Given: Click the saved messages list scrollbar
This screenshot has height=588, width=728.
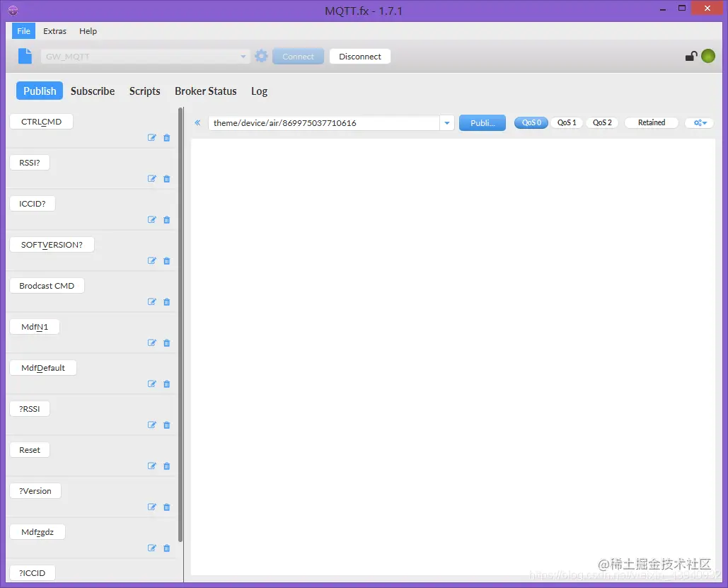Looking at the screenshot, I should (180, 325).
